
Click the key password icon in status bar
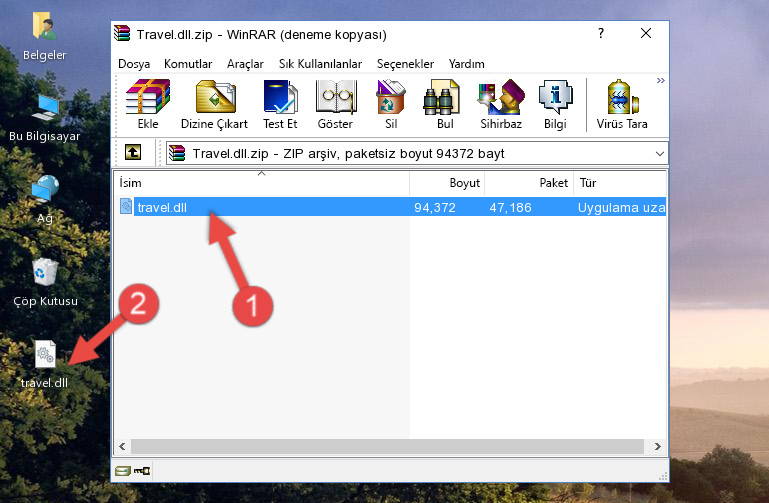142,471
